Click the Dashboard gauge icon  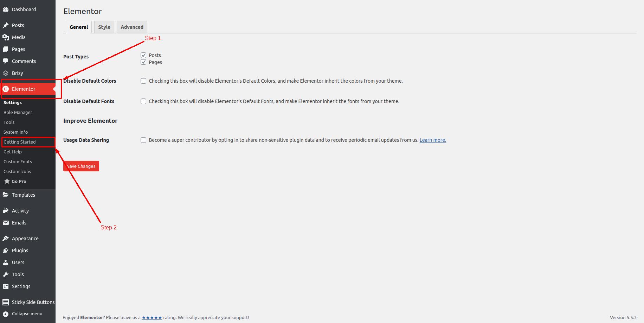click(6, 9)
